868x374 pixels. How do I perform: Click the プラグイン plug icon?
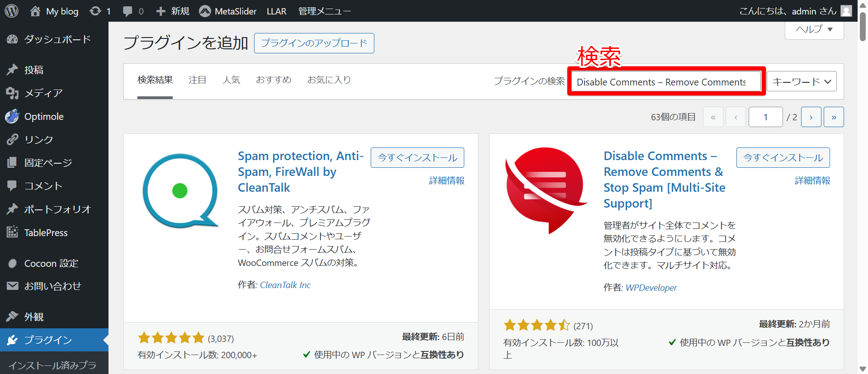(x=12, y=340)
